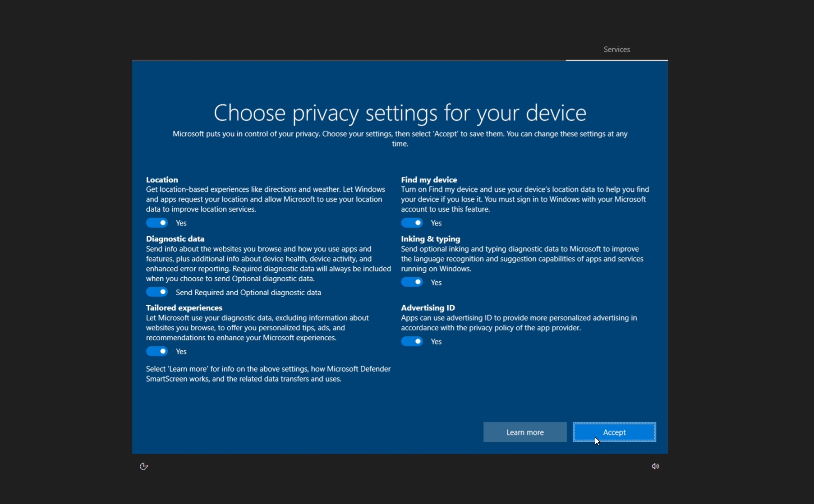This screenshot has height=504, width=814.
Task: Click the Accept button
Action: (614, 432)
